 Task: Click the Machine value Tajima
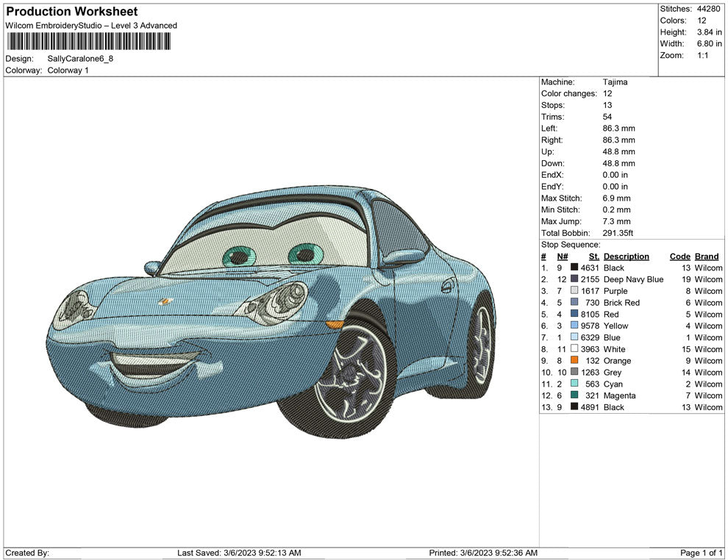pyautogui.click(x=615, y=82)
